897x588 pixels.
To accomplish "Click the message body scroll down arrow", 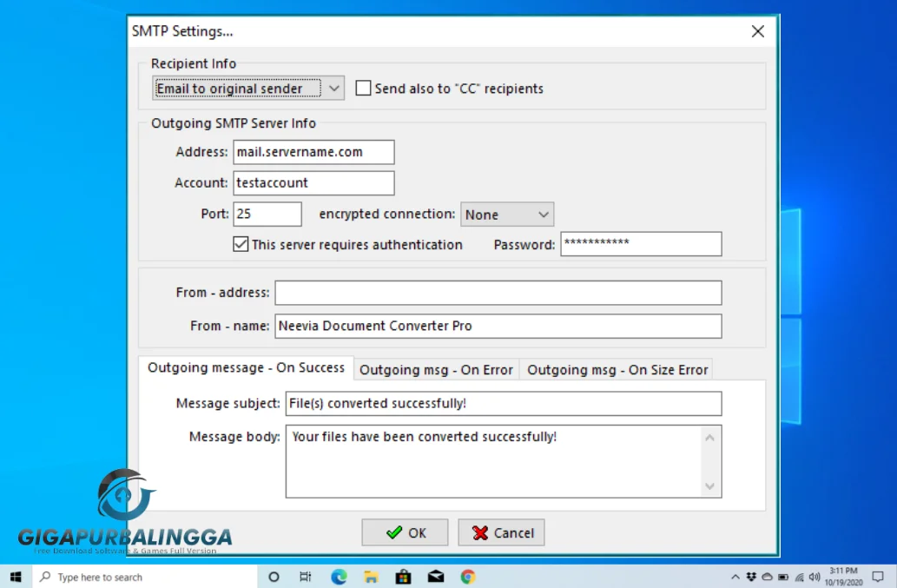I will coord(710,486).
